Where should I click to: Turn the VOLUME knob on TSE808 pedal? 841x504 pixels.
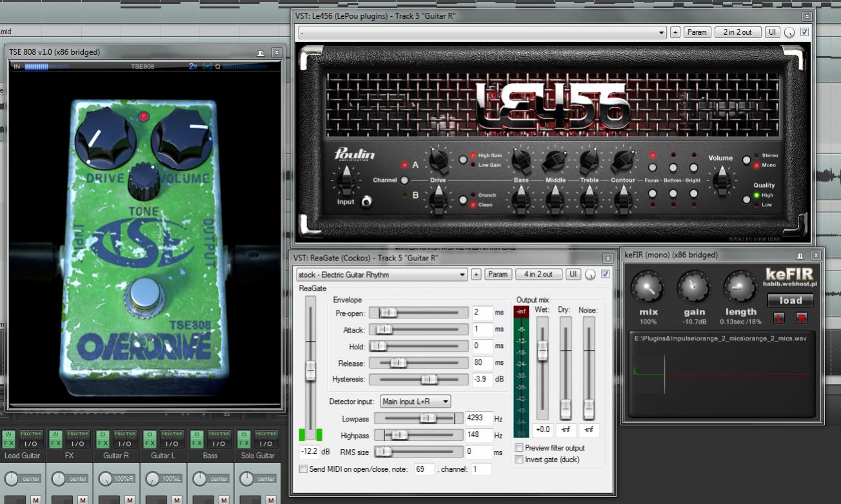pos(182,139)
